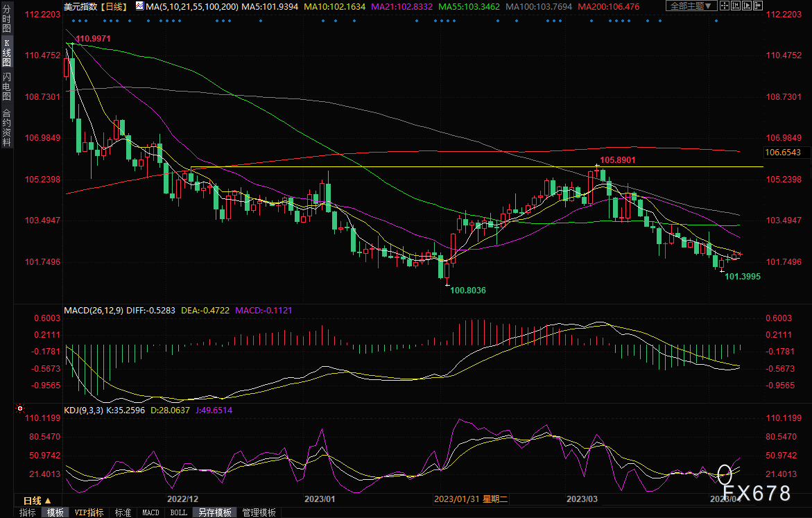Open the 全部主题 theme dropdown

coord(691,6)
